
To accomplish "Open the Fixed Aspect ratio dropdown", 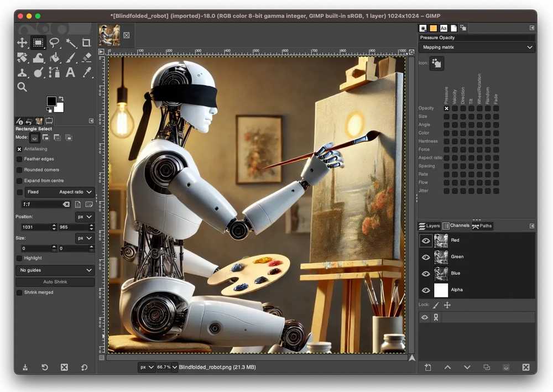I will click(60, 192).
